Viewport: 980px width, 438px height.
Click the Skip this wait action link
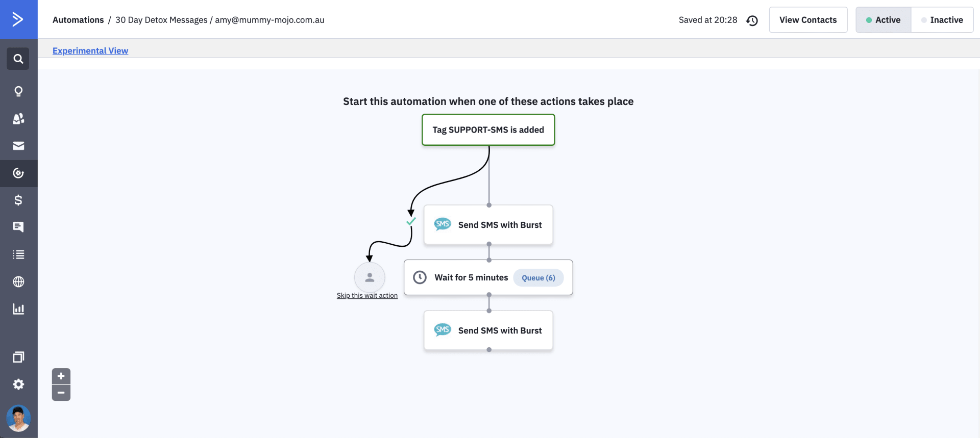(x=367, y=296)
